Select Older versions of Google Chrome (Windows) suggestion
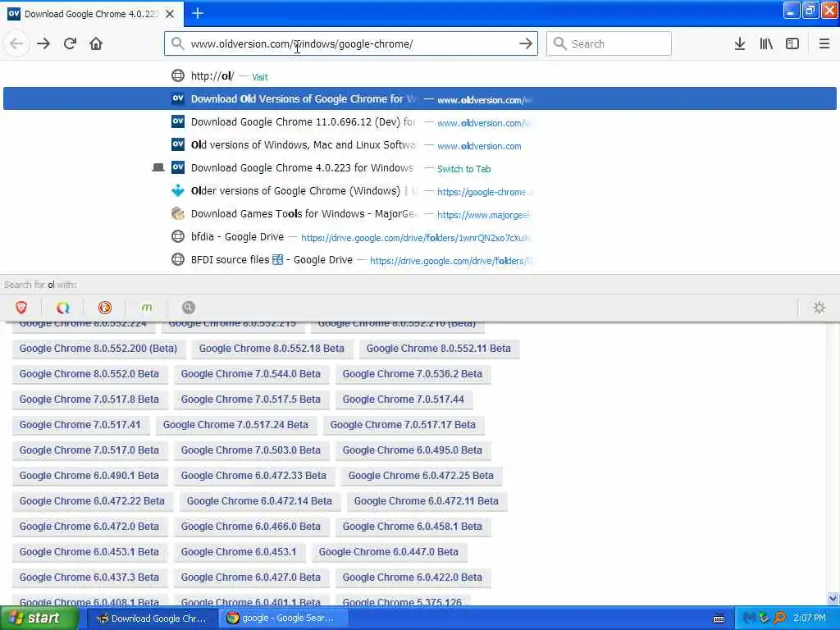This screenshot has height=630, width=840. [x=420, y=191]
